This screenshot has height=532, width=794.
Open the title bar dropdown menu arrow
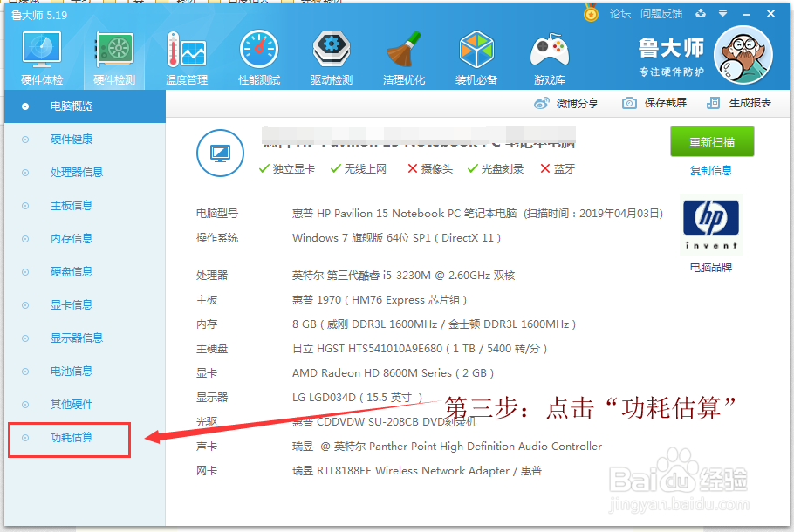point(722,14)
